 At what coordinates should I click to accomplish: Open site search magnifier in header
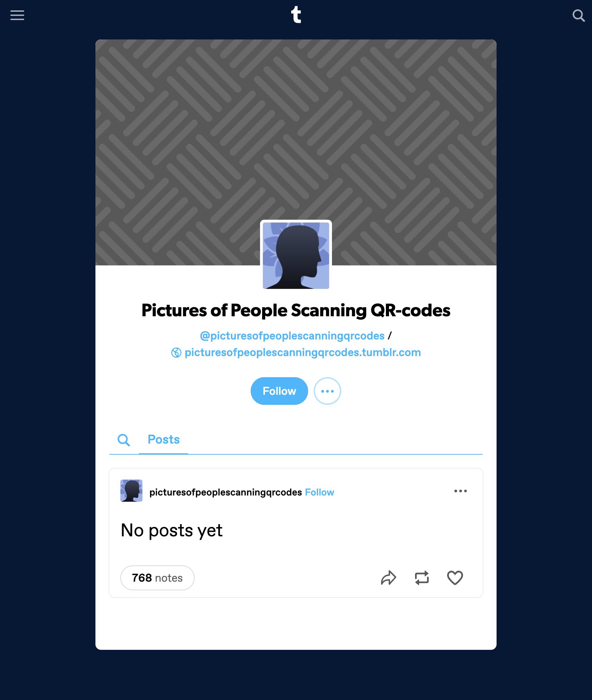pos(579,16)
